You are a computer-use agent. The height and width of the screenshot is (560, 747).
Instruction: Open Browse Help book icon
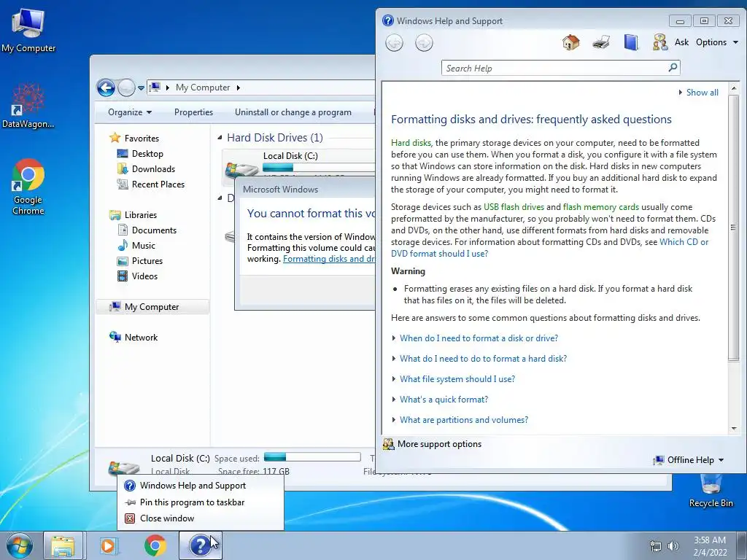(x=631, y=42)
